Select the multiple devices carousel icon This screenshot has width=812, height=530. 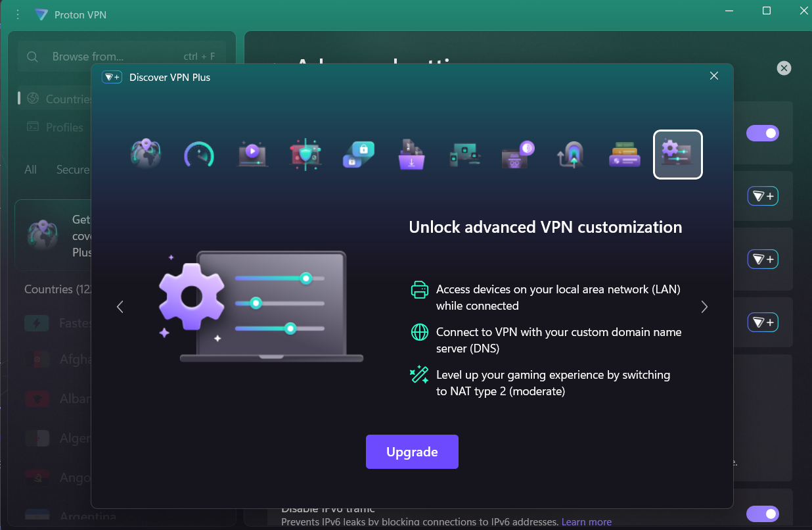pos(465,155)
